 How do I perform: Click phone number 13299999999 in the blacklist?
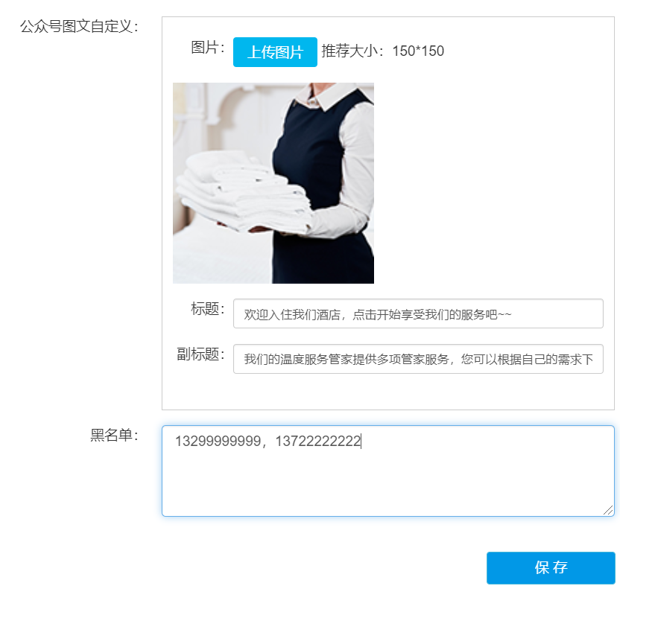coord(218,441)
